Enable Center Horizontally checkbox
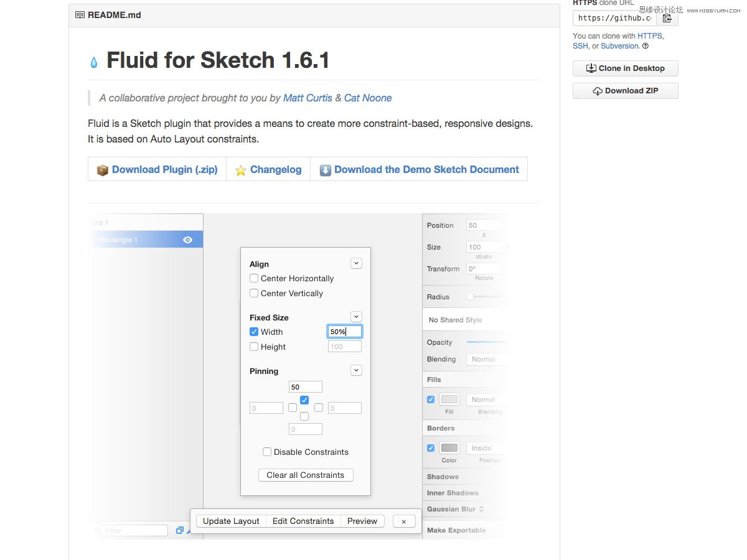The width and height of the screenshot is (747, 560). click(254, 278)
